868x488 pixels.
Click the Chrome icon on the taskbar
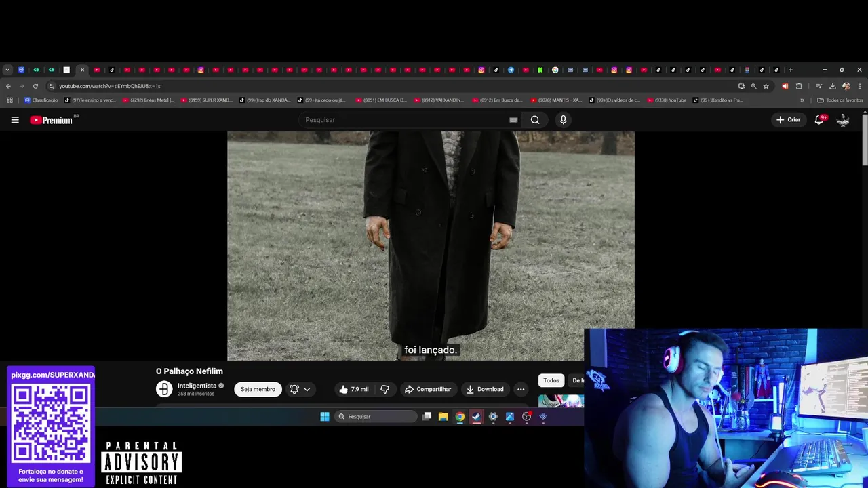point(460,417)
